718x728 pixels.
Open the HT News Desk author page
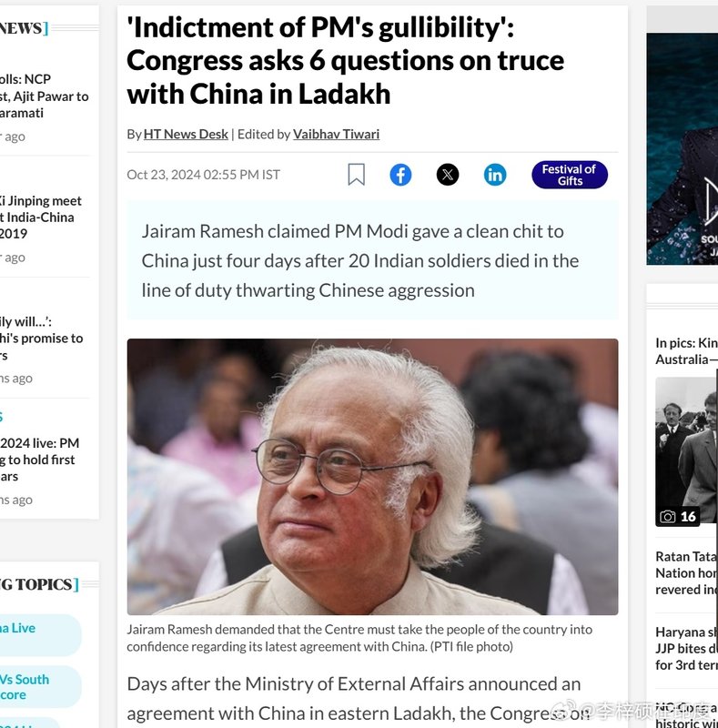click(186, 134)
